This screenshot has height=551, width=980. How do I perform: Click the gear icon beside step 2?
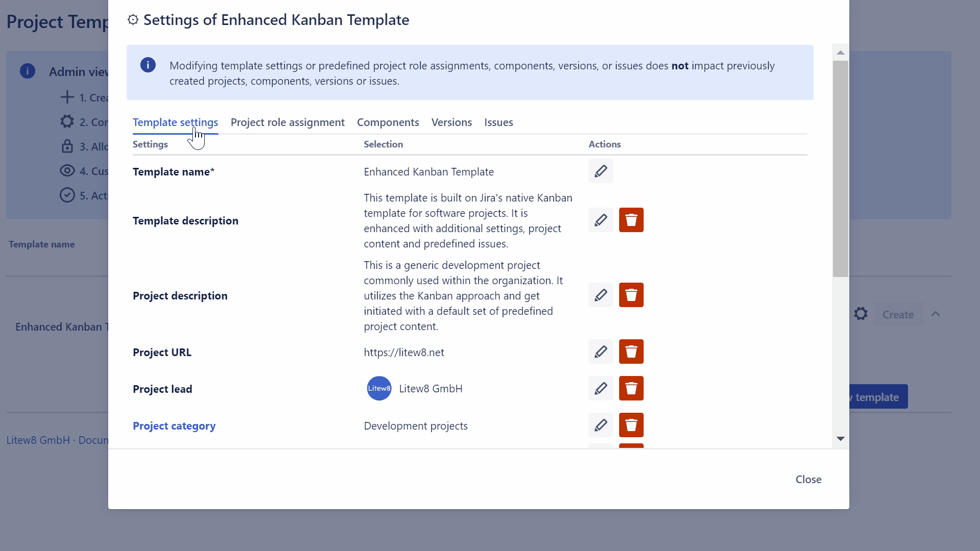pos(66,121)
